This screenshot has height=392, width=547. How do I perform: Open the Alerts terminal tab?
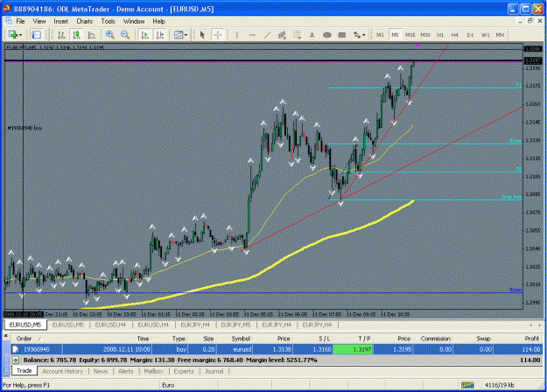coord(125,371)
